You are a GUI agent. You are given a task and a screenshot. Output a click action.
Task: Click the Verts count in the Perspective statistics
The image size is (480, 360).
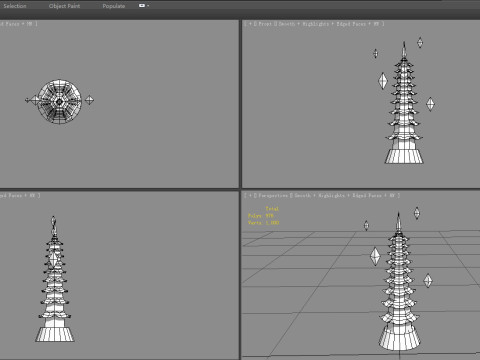[x=264, y=223]
